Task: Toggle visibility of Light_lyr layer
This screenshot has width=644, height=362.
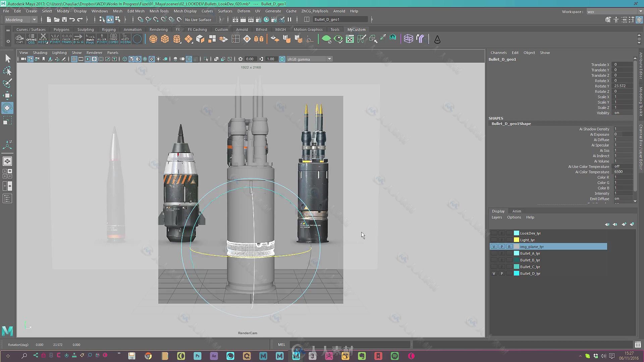Action: point(494,240)
